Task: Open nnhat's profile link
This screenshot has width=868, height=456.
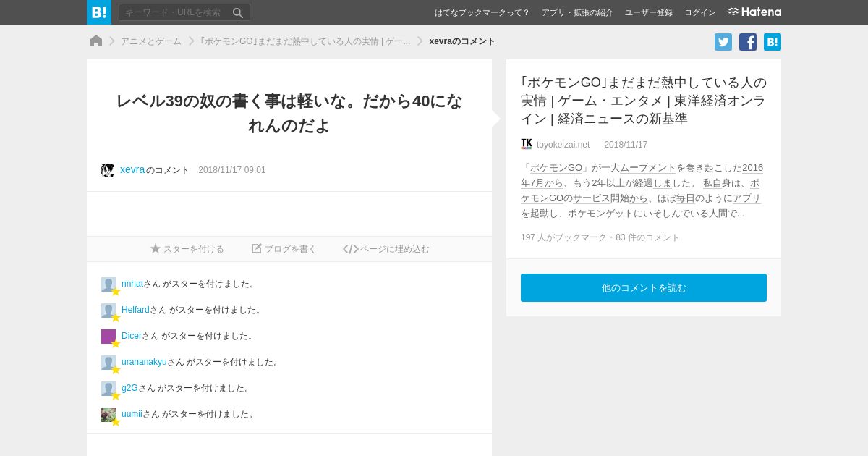Action: tap(132, 284)
